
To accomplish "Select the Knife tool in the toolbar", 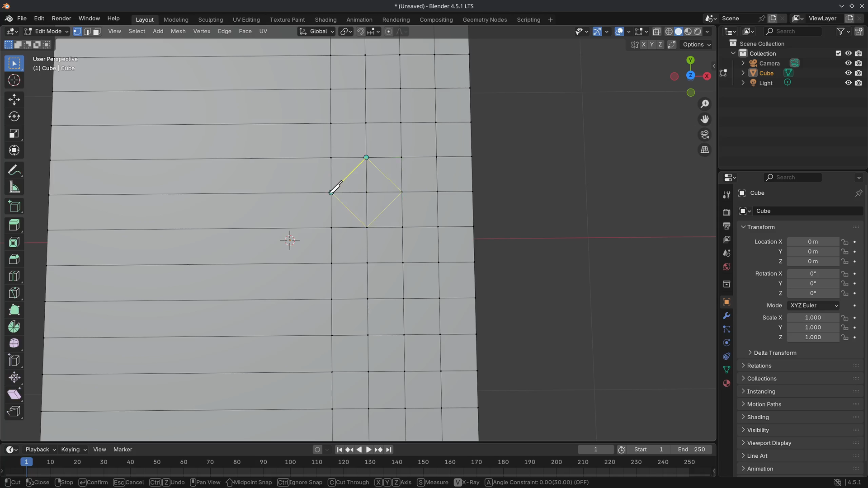I will 14,293.
